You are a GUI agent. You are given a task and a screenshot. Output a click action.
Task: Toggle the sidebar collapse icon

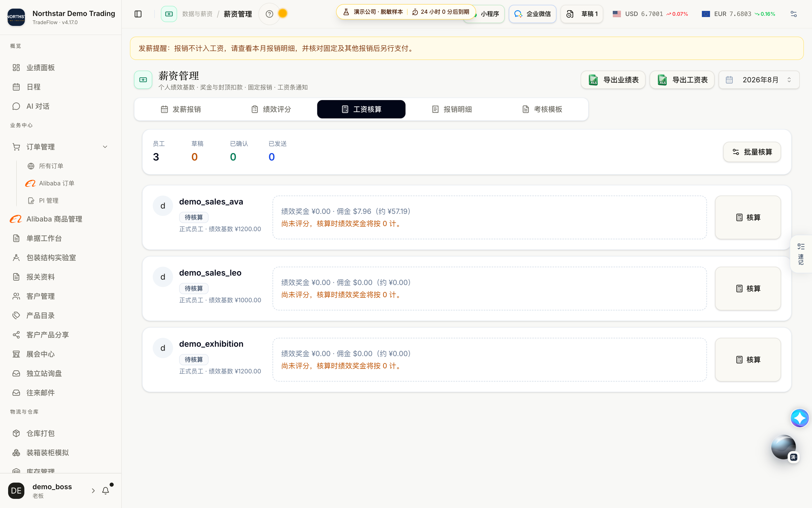(x=138, y=14)
